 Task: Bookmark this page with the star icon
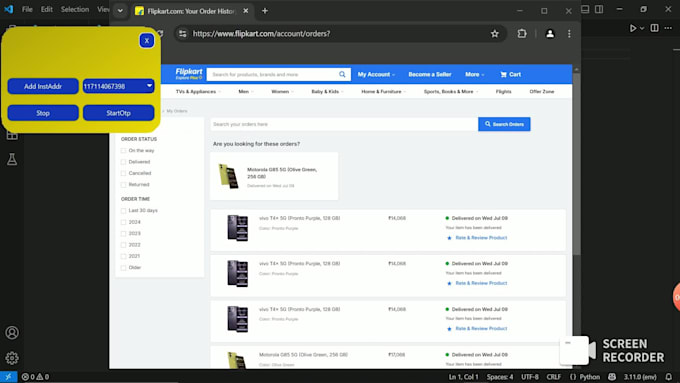[494, 34]
